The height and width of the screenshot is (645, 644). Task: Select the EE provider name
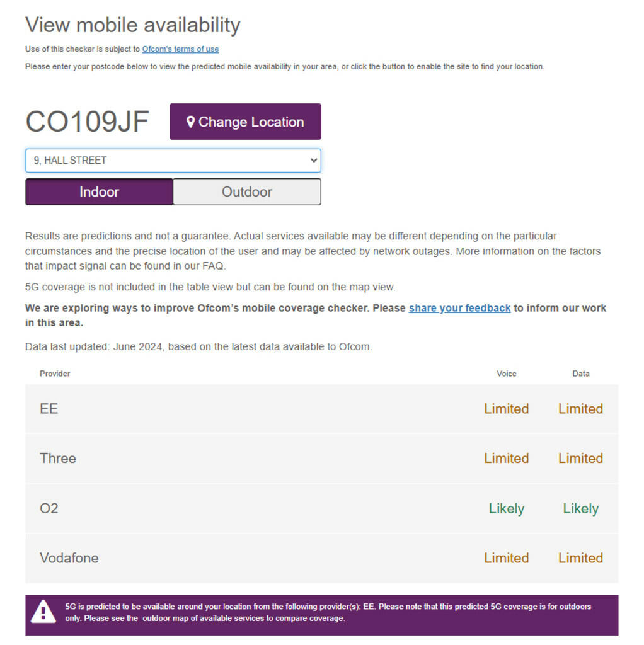click(49, 409)
